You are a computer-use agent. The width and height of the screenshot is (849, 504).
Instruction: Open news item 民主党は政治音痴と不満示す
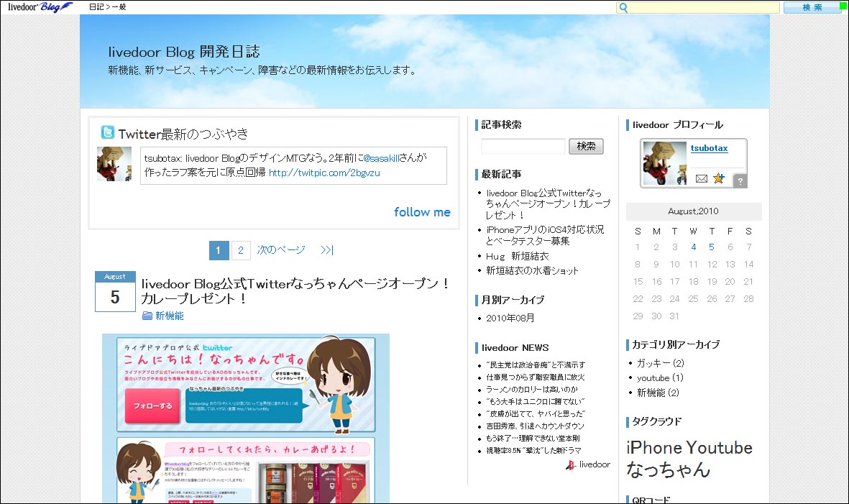pyautogui.click(x=535, y=365)
